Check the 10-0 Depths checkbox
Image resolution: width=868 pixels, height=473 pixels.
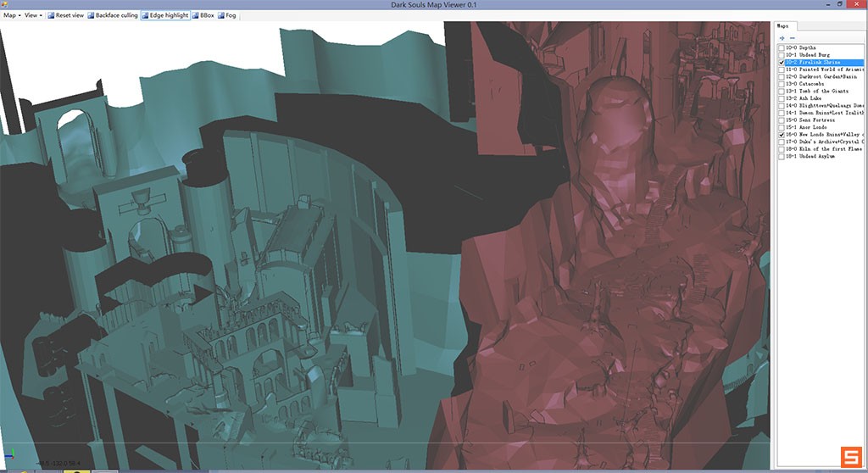tap(782, 47)
